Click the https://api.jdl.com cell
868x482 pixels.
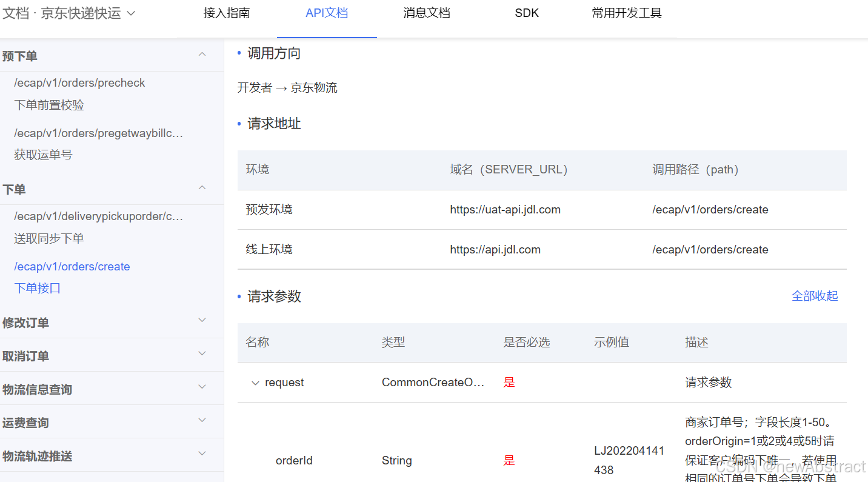click(495, 250)
